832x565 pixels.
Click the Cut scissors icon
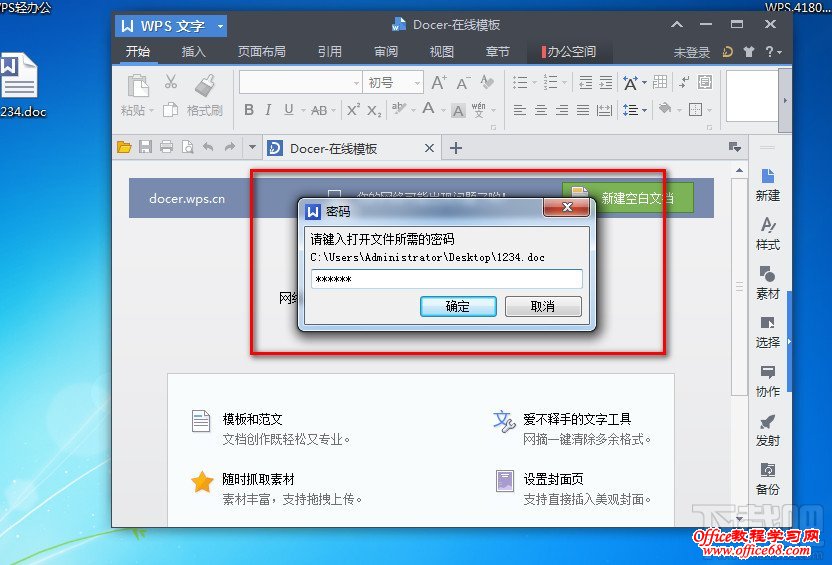pos(170,81)
